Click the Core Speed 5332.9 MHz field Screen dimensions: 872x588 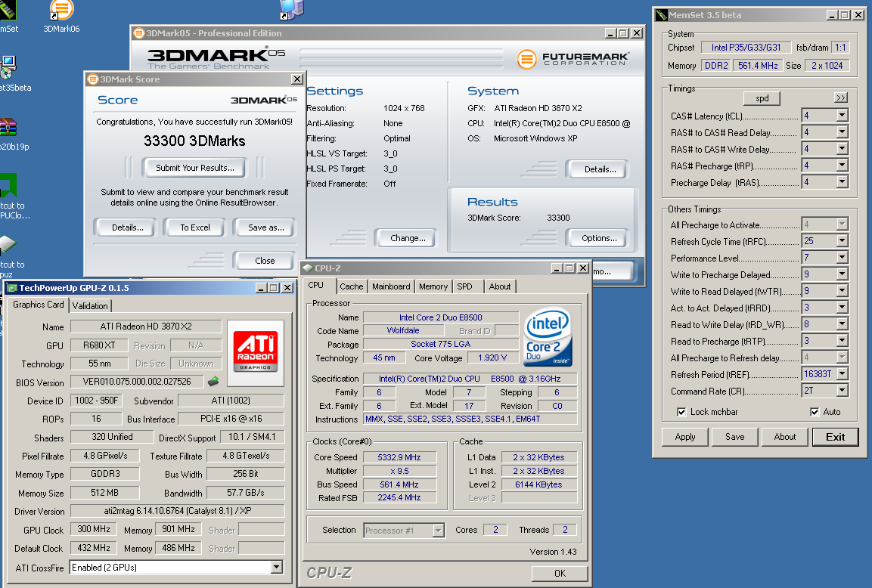pos(399,457)
